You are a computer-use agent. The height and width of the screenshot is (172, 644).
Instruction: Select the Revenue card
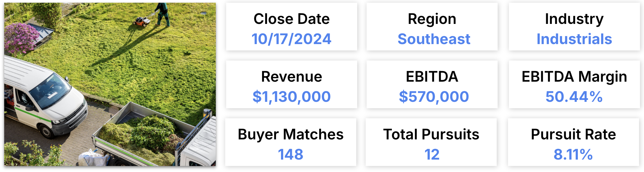pyautogui.click(x=292, y=84)
